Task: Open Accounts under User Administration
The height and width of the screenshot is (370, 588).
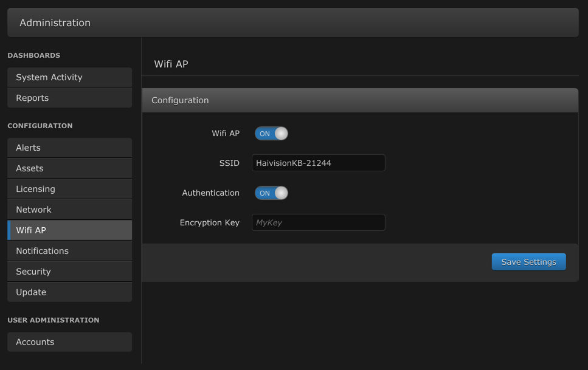Action: [69, 342]
